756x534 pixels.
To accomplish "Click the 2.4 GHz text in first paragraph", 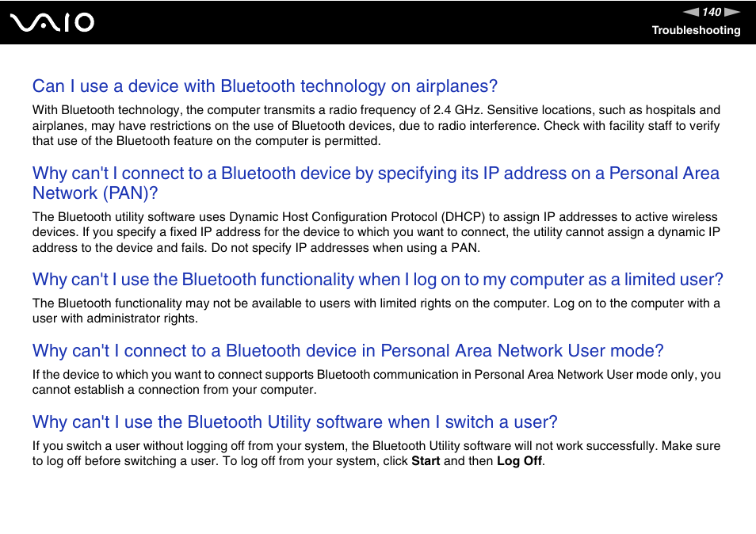I will pyautogui.click(x=457, y=110).
